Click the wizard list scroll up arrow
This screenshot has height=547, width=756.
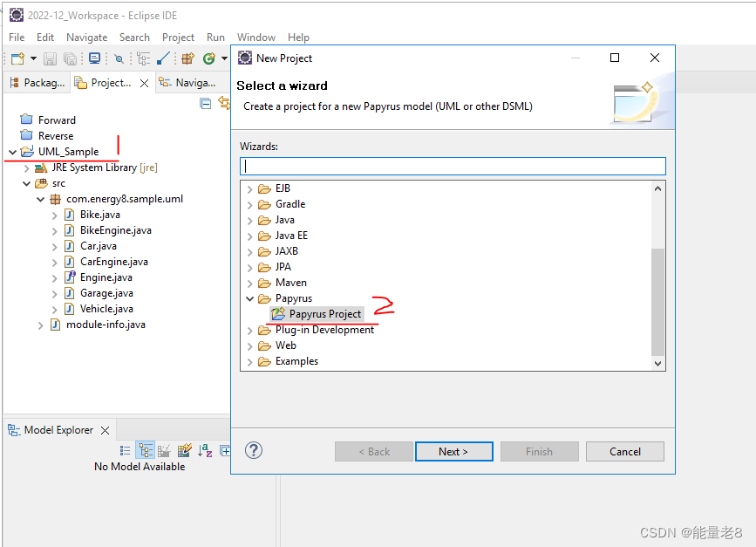click(657, 188)
